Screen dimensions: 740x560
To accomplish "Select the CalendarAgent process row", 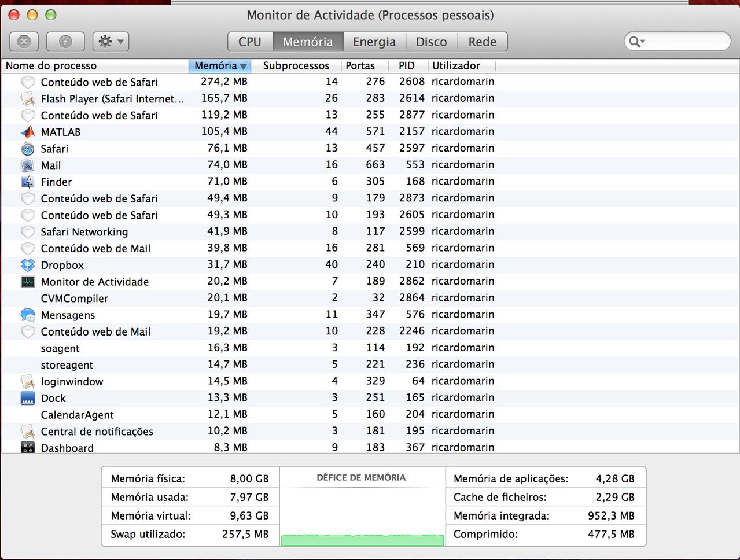I will [370, 415].
